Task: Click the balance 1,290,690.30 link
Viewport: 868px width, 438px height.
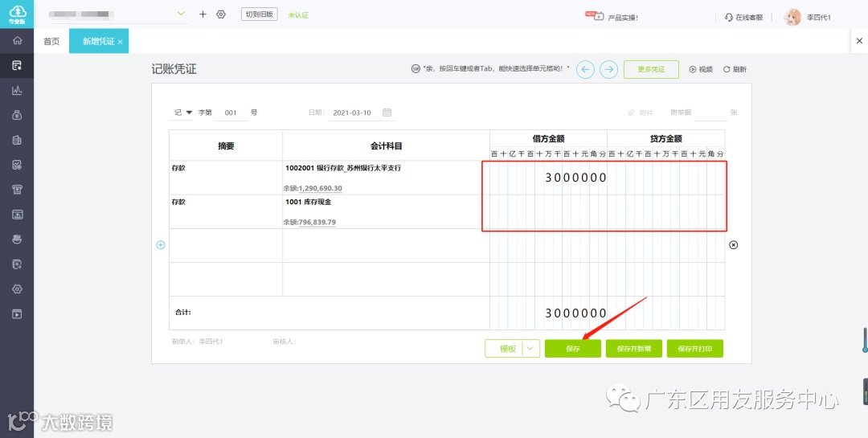Action: (320, 188)
